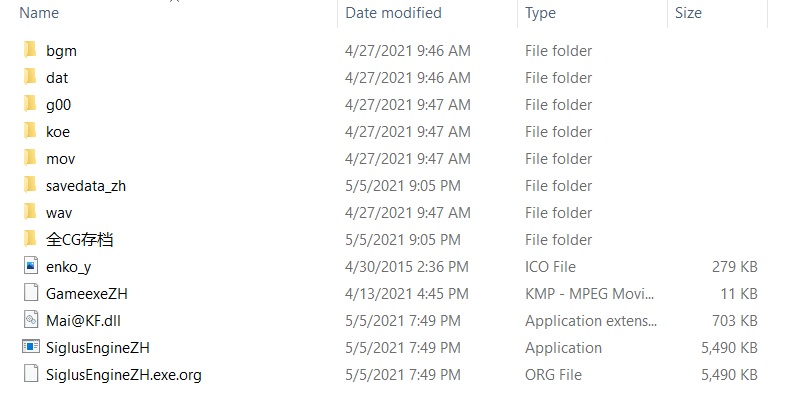Sort files by Size column
Screen dimensions: 812x410
[688, 13]
